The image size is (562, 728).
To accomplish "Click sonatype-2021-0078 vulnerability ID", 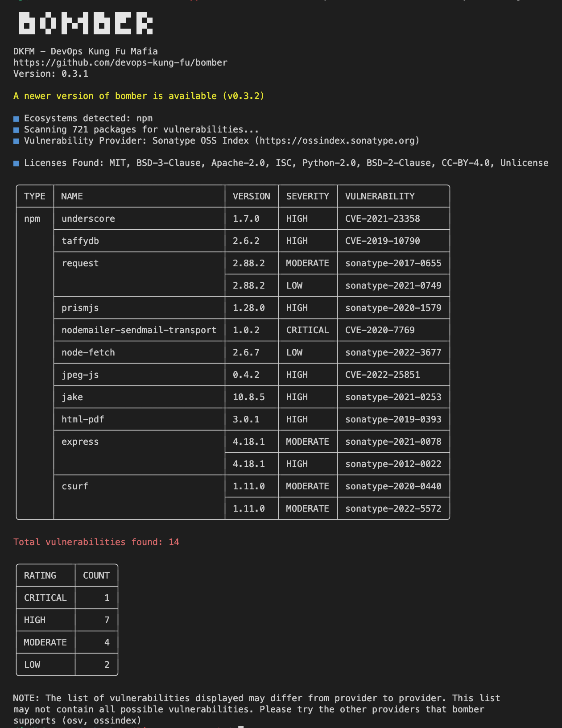I will coord(393,442).
